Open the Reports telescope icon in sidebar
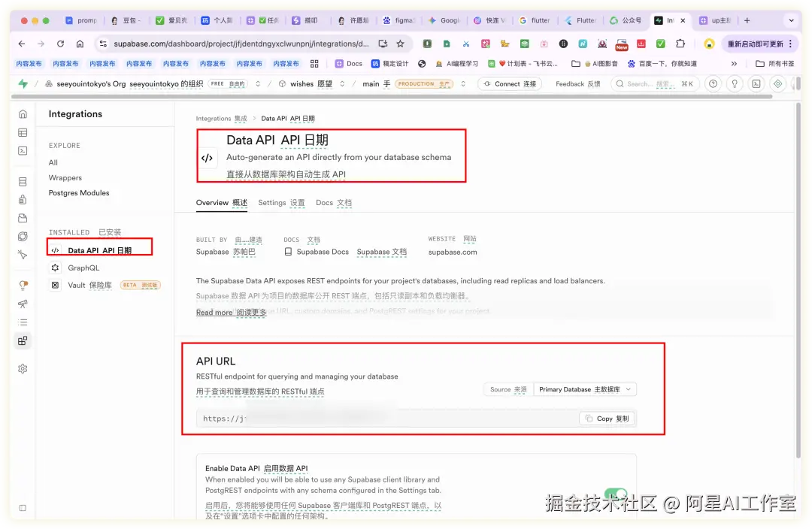The height and width of the screenshot is (529, 812). [23, 304]
